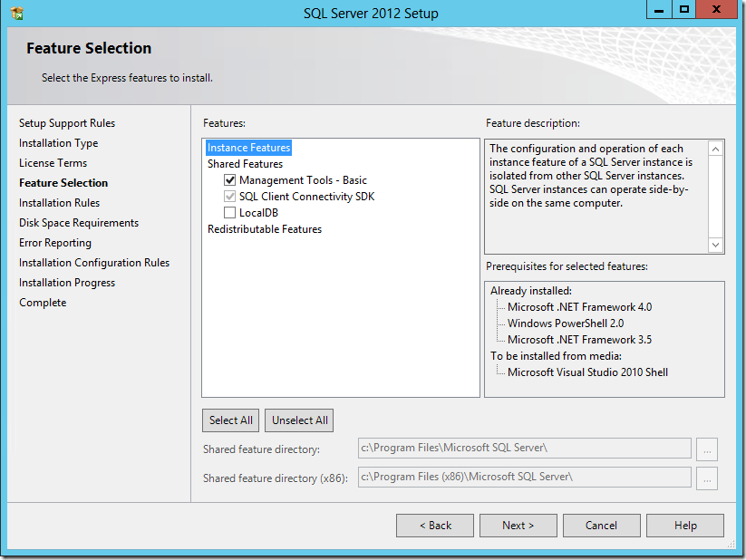The image size is (746, 560).
Task: Select Microsoft Visual Studio 2010 Shell prerequisite
Action: click(587, 372)
